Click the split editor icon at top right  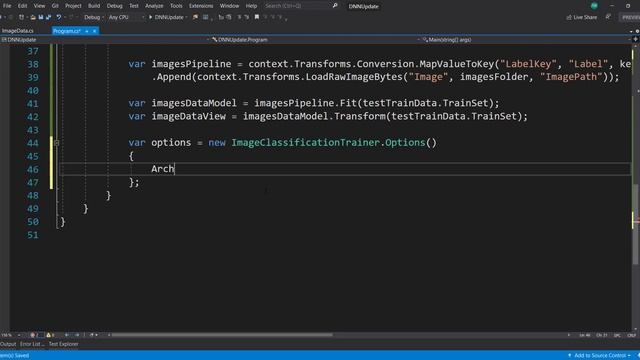pos(635,40)
